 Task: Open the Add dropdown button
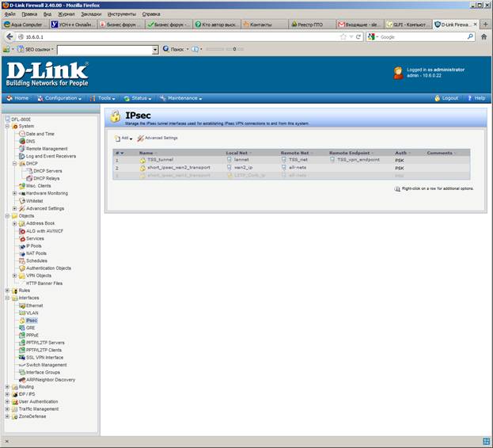point(123,139)
